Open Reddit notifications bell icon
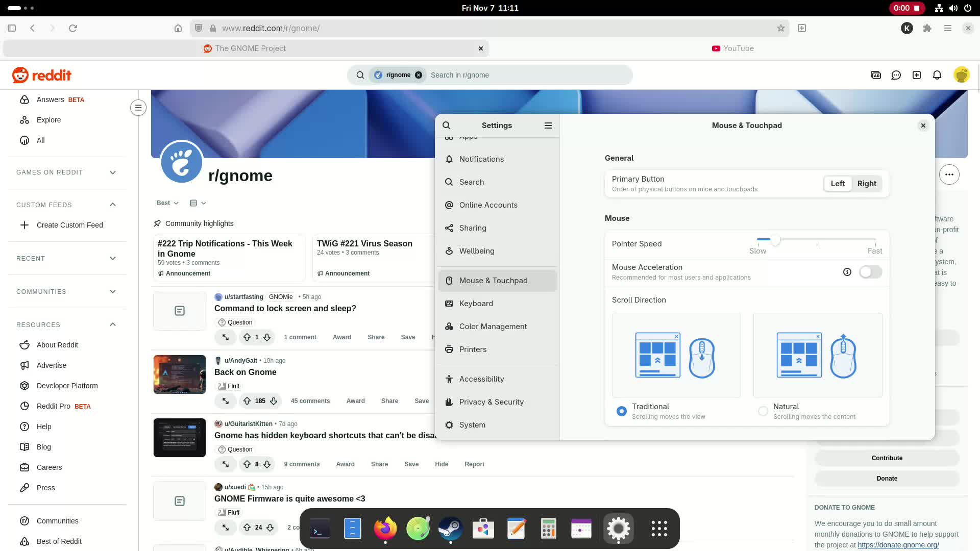Screen dimensions: 980x551 pos(937,75)
